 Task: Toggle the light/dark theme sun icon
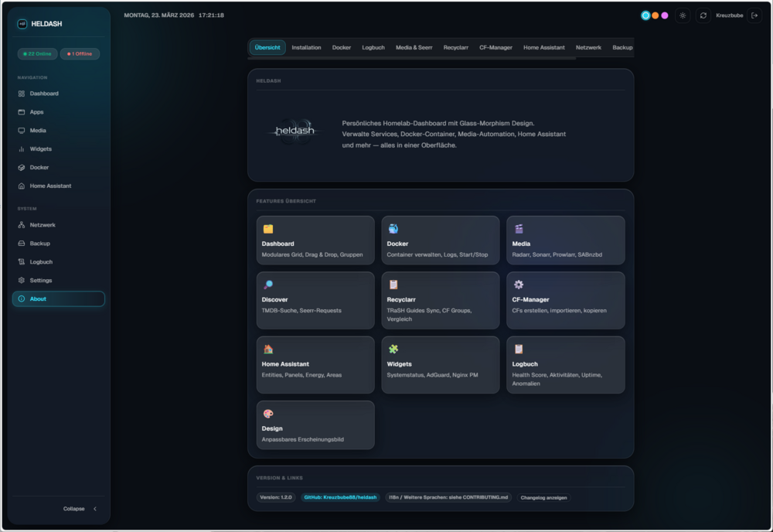pos(683,15)
